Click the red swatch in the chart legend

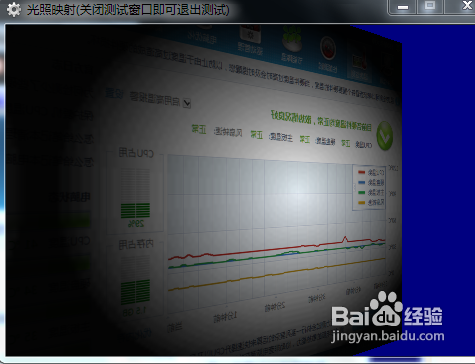[x=362, y=172]
